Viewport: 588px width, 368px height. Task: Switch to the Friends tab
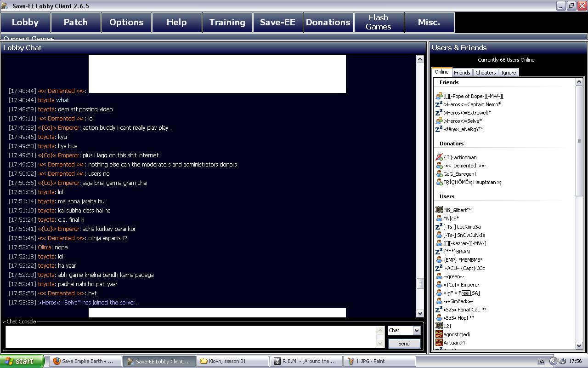point(462,73)
